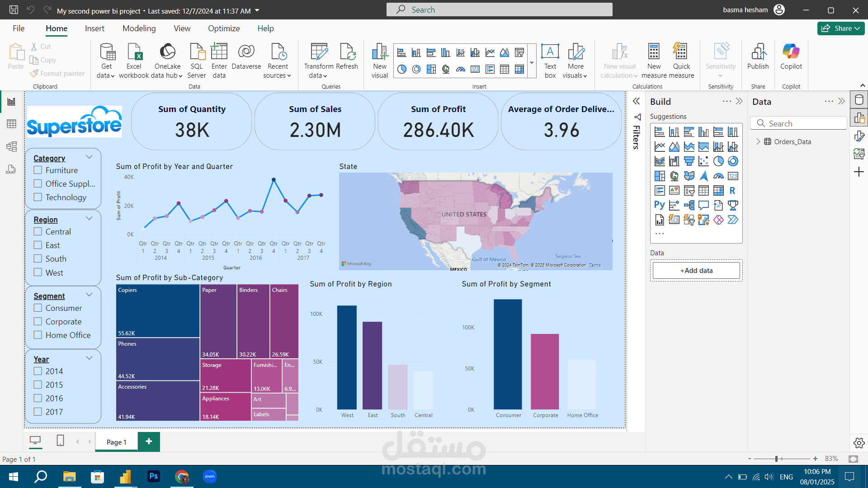Select the Page 1 tab
The image size is (868, 488).
(x=117, y=442)
